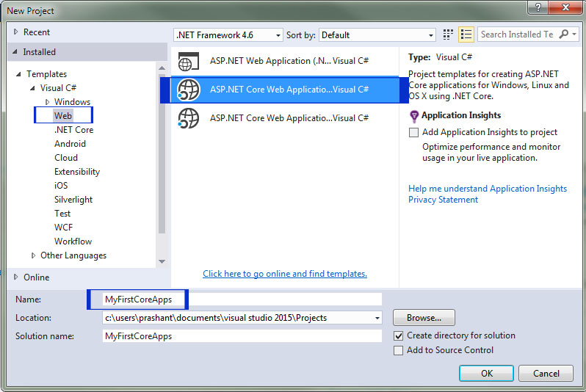Open the dialog Help question mark button
Screen dimensions: 586x392
click(x=538, y=7)
